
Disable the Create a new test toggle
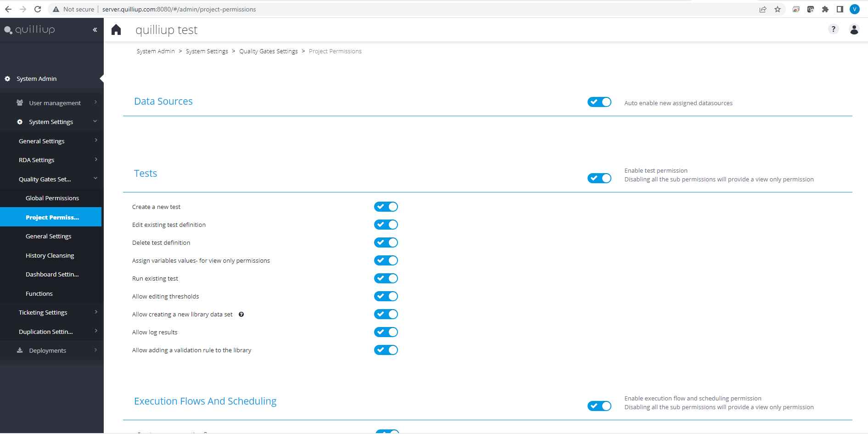pos(386,207)
